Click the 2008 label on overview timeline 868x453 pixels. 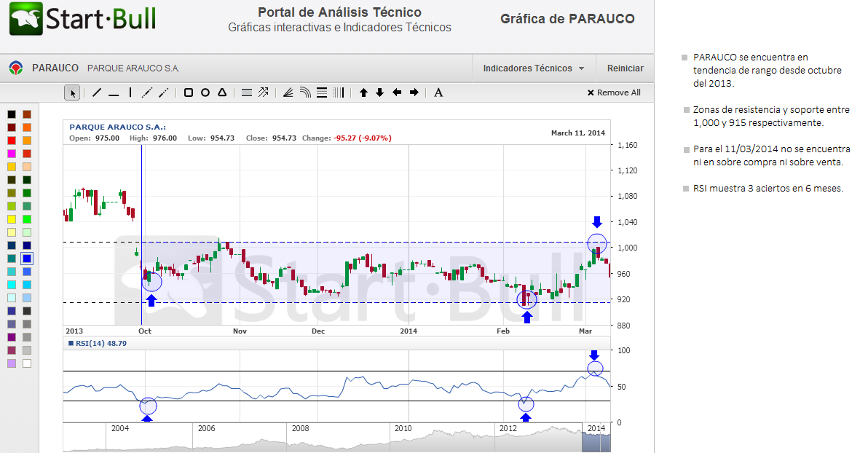[x=301, y=428]
